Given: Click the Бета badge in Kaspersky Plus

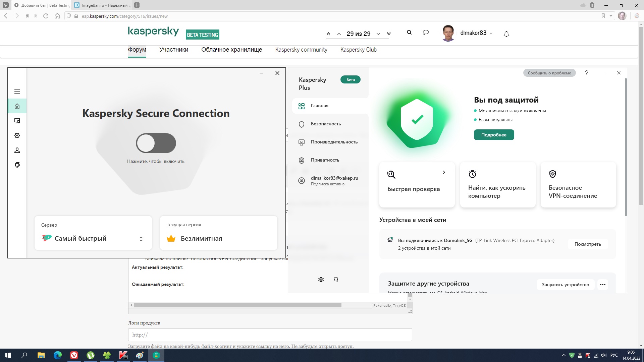Looking at the screenshot, I should tap(351, 80).
